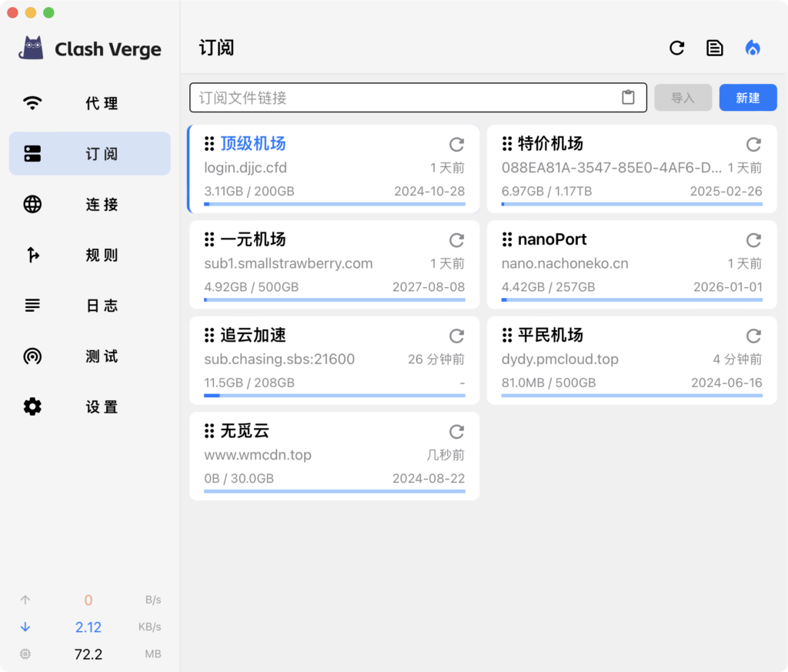Go to the 连接 (Connections) page
Image resolution: width=788 pixels, height=672 pixels.
pos(90,205)
